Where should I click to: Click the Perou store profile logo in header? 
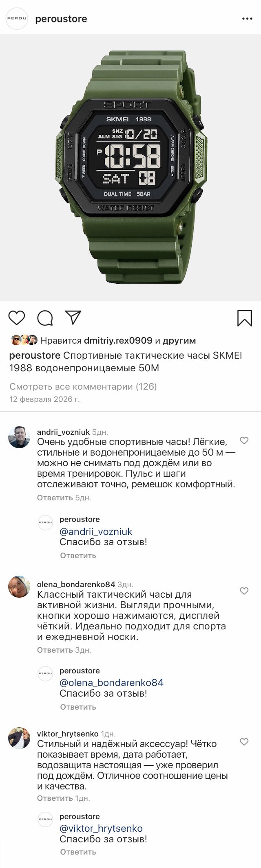(x=17, y=19)
